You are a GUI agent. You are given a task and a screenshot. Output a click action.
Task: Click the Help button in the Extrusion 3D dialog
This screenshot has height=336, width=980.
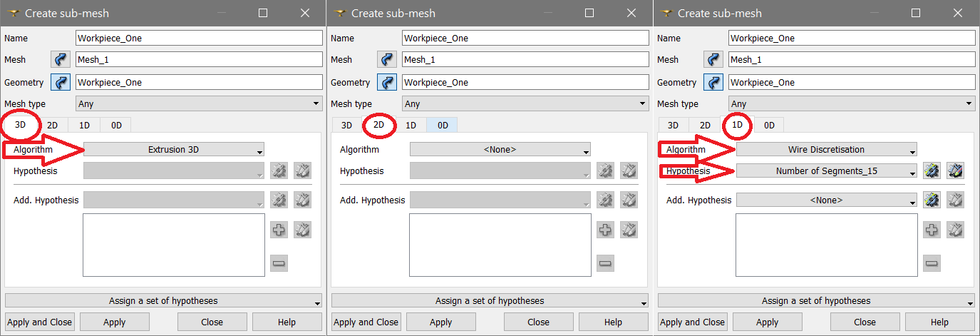click(x=287, y=322)
